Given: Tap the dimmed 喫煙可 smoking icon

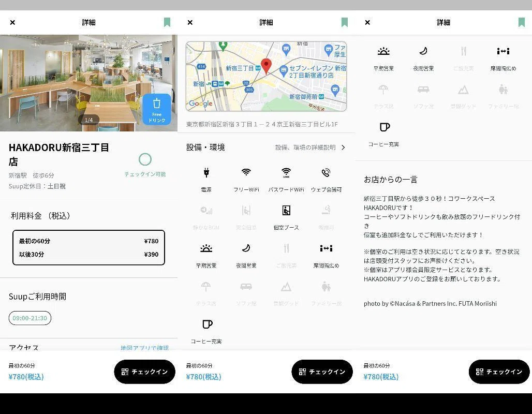Looking at the screenshot, I should 326,211.
